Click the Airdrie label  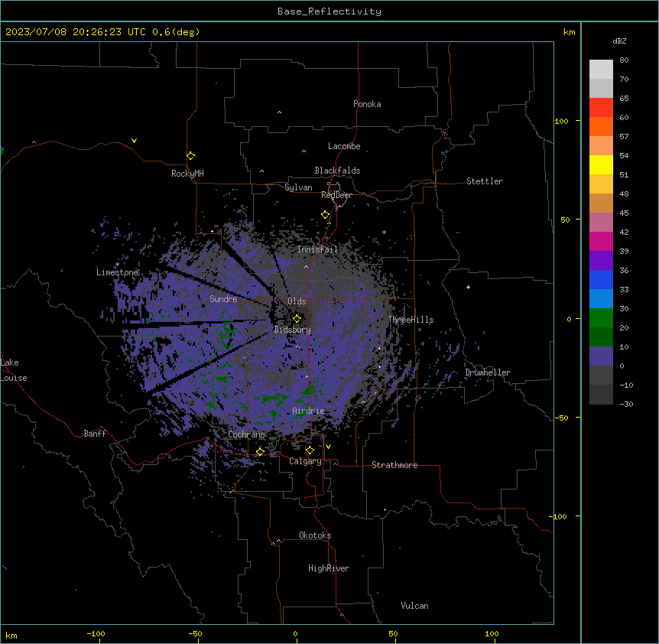(309, 411)
